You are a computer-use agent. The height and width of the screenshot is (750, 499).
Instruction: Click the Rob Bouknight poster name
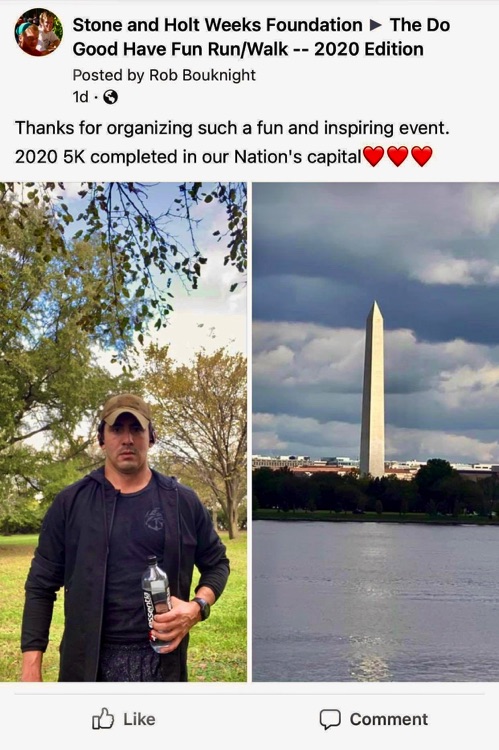(202, 75)
